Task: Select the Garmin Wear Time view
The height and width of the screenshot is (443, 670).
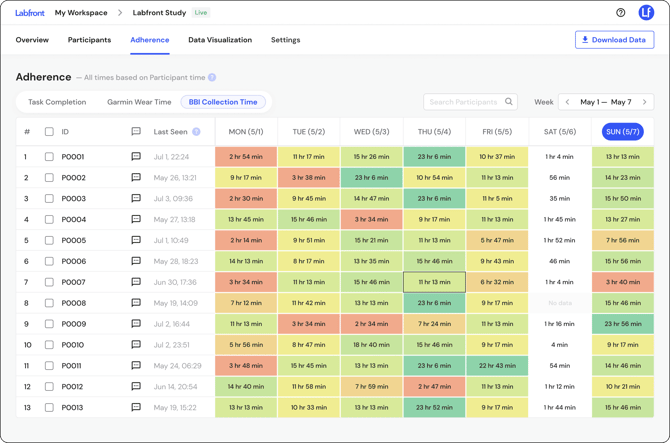Action: point(139,102)
